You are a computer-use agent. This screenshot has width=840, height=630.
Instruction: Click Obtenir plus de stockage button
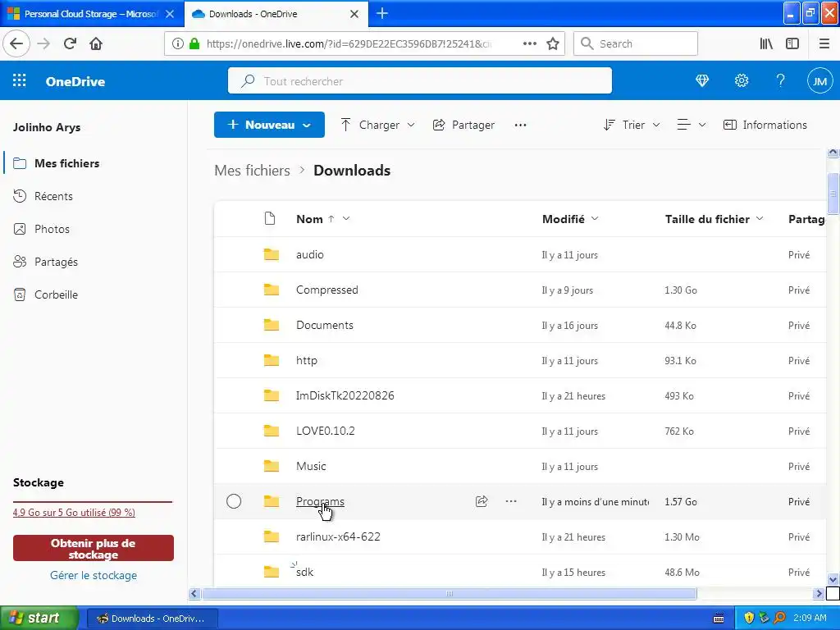(94, 549)
